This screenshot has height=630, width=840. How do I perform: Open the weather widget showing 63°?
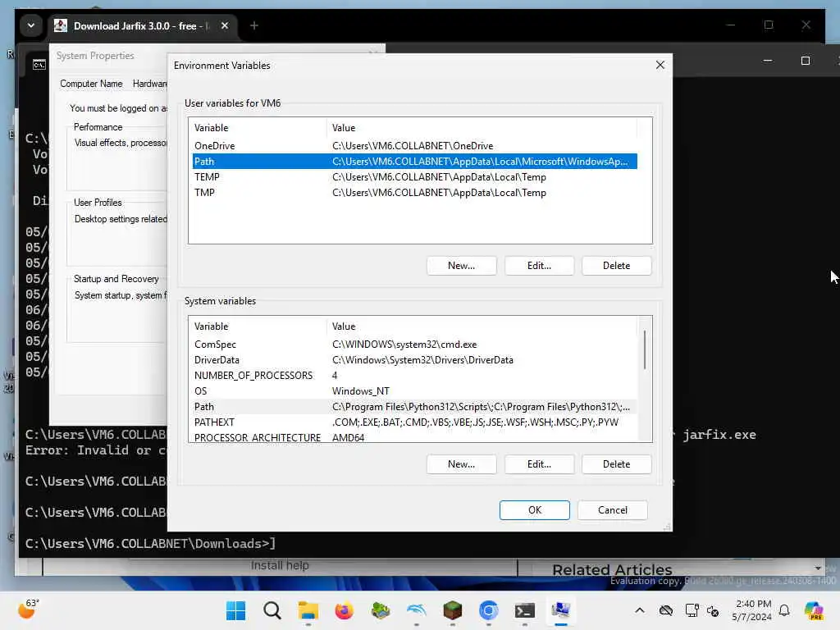tap(29, 609)
